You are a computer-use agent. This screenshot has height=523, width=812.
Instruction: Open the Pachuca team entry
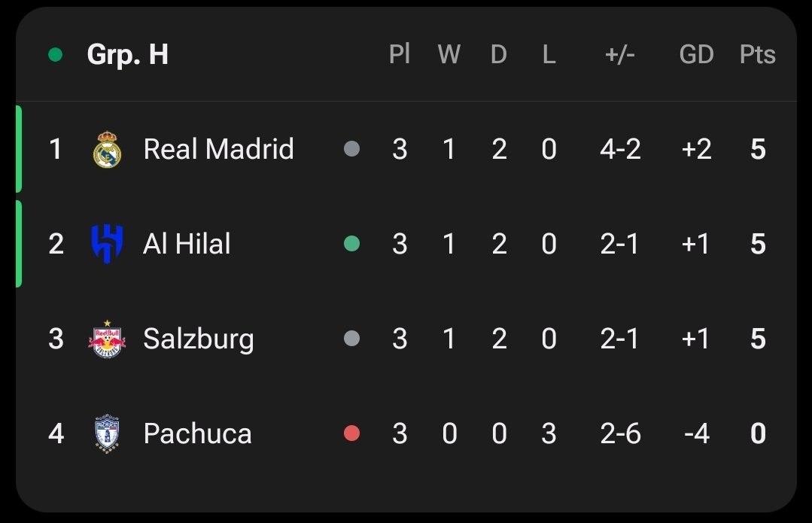click(197, 434)
